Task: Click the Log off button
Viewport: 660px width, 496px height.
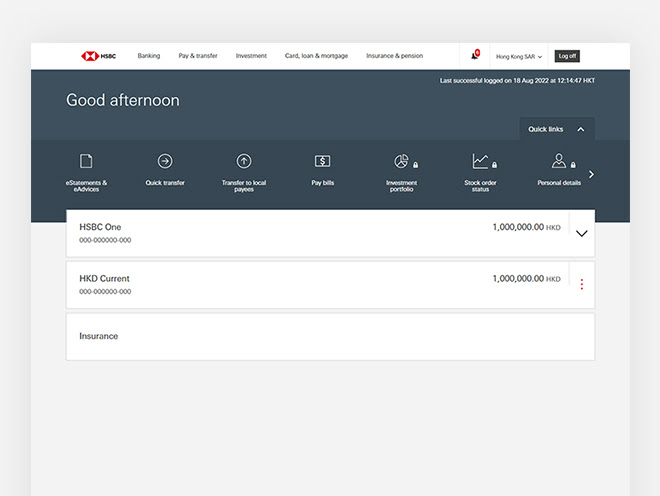Action: coord(567,56)
